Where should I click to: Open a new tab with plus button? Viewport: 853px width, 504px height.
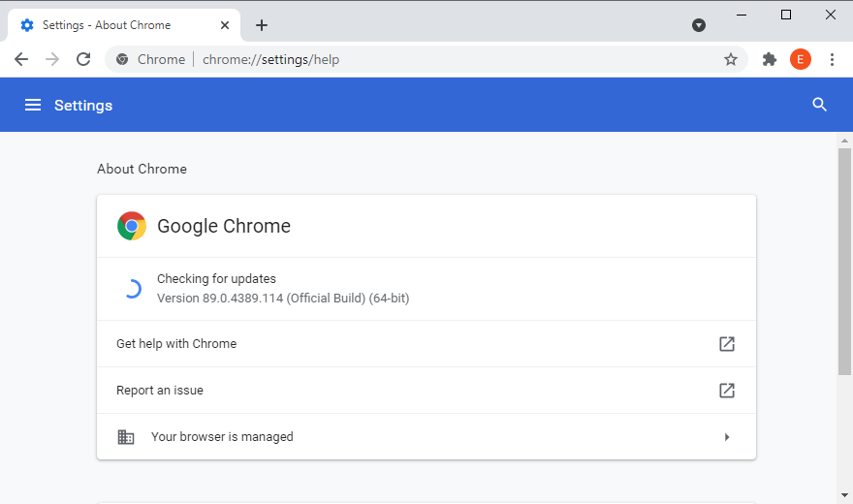pos(261,25)
